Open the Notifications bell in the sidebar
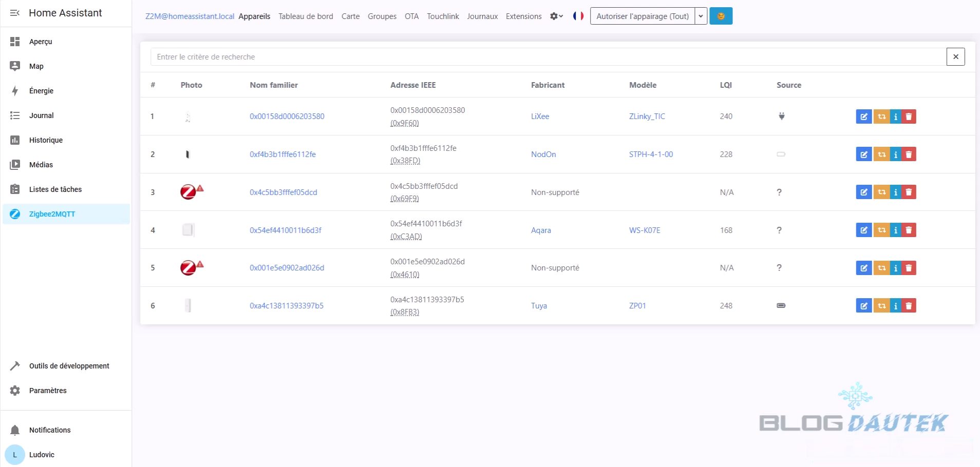The height and width of the screenshot is (467, 980). (x=15, y=430)
